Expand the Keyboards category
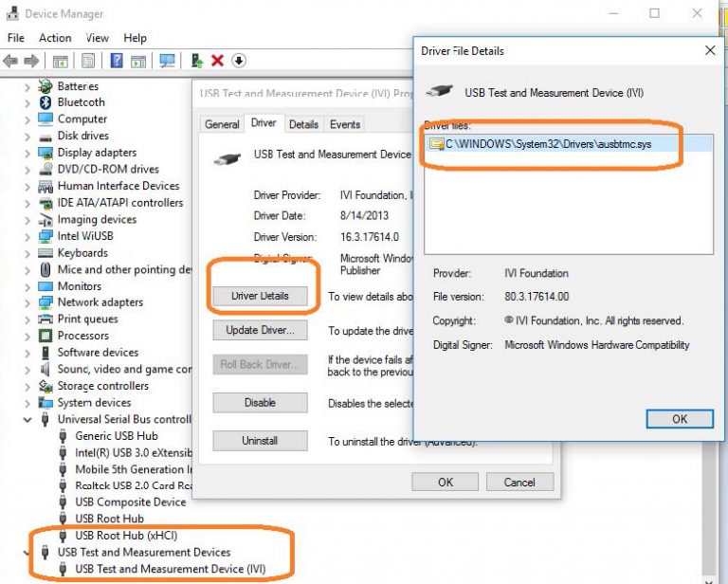The width and height of the screenshot is (728, 584). 27,253
